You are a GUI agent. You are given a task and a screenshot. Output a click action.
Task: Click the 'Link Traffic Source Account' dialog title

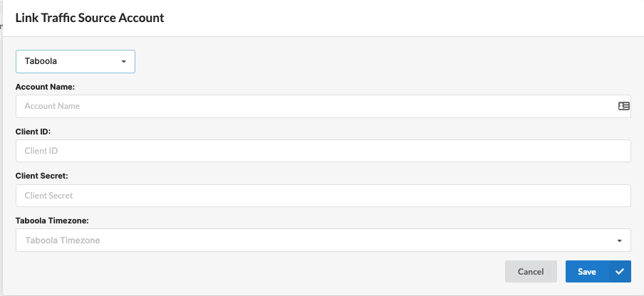[x=90, y=18]
